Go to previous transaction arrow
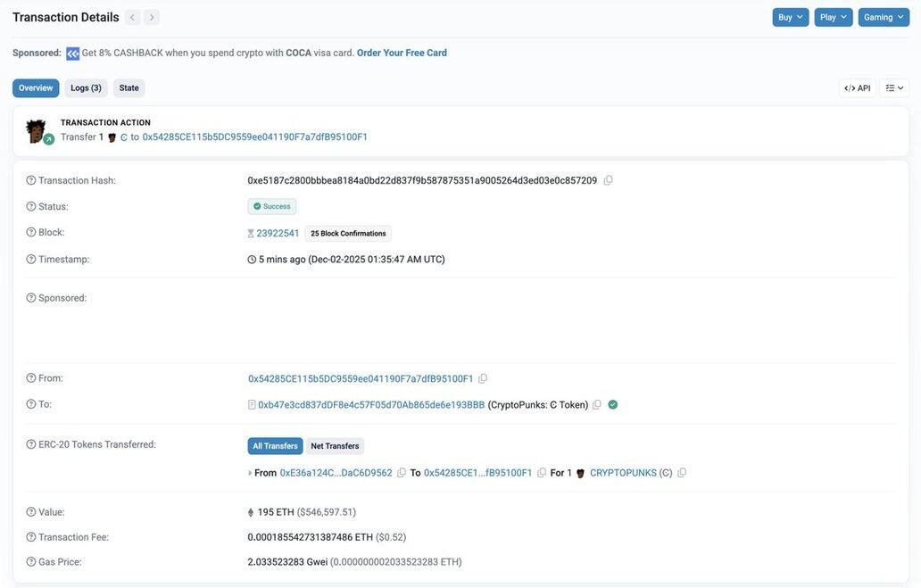921x588 pixels. tap(132, 17)
